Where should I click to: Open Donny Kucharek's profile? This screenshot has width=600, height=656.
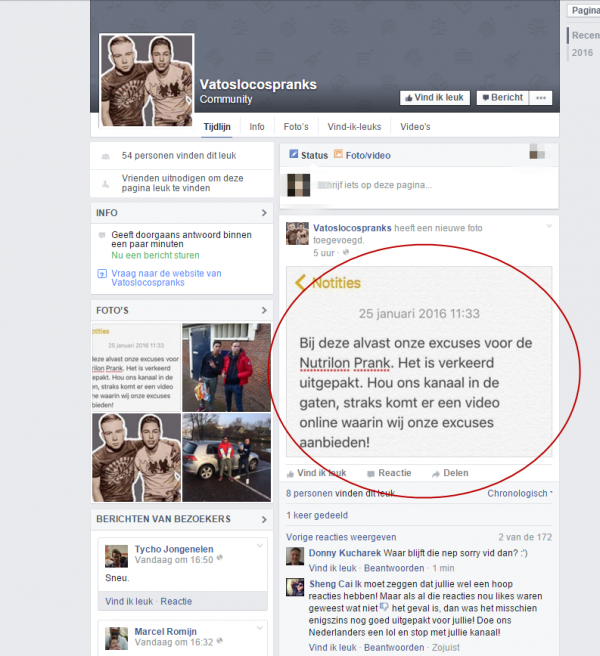tap(345, 553)
